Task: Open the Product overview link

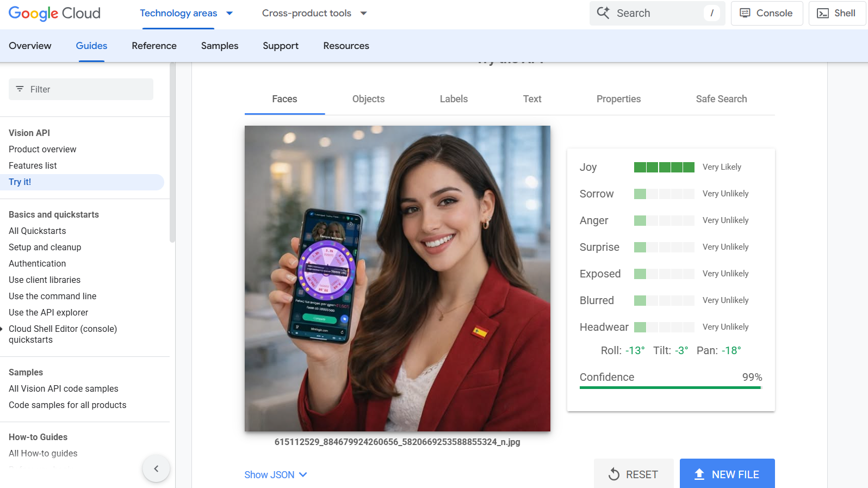Action: [42, 149]
